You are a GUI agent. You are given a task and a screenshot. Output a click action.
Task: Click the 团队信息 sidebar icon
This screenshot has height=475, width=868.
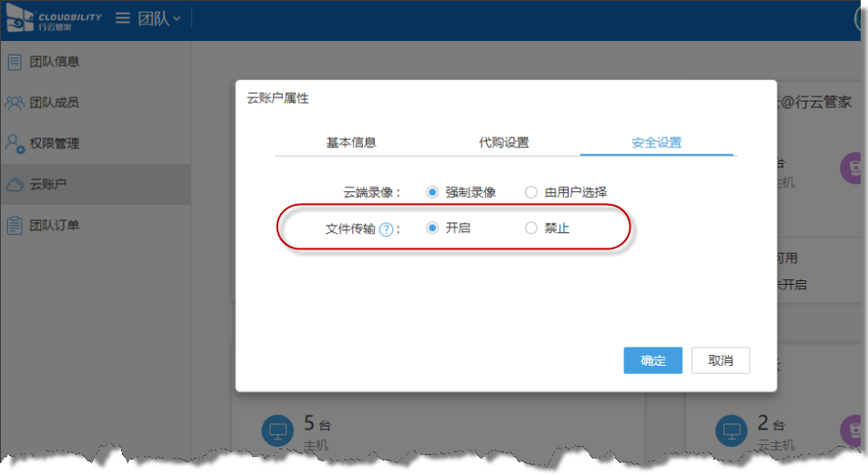pos(15,62)
